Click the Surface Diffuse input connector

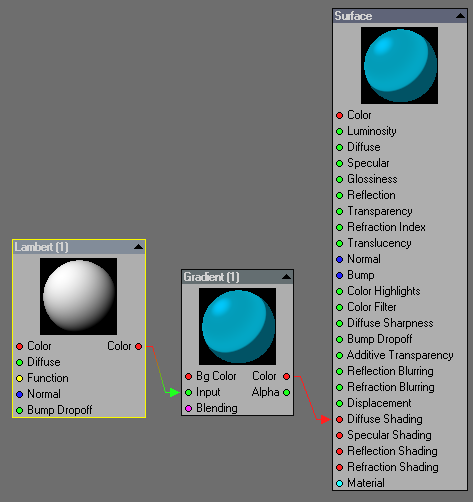(x=339, y=147)
